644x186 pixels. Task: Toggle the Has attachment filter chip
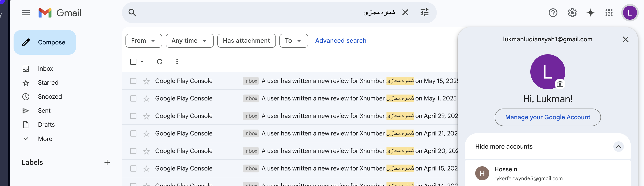pyautogui.click(x=246, y=40)
